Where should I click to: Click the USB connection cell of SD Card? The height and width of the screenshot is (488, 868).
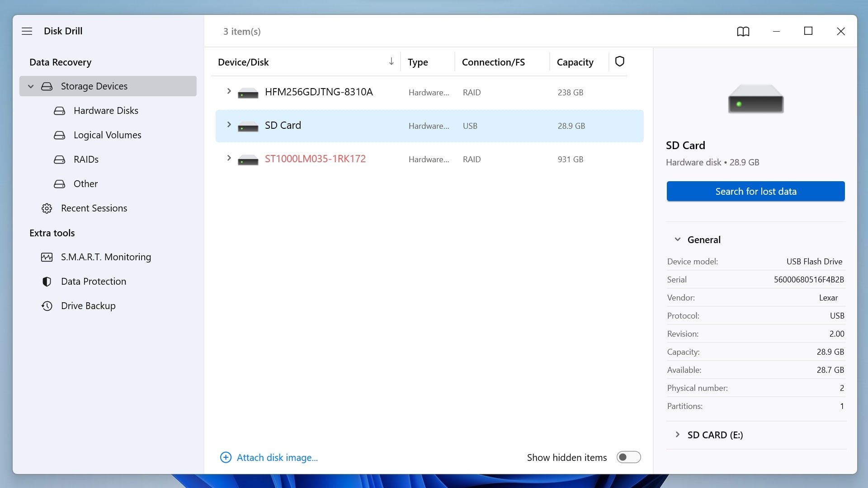click(470, 126)
